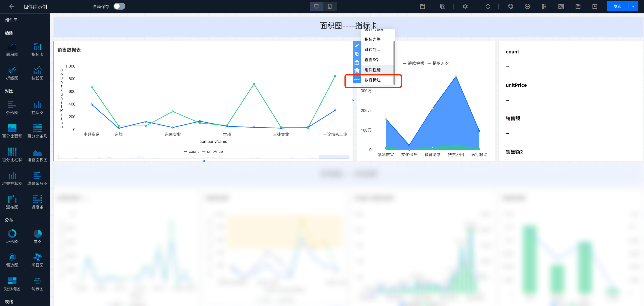Image resolution: width=644 pixels, height=306 pixels.
Task: Click the refresh icon in top toolbar
Action: point(488,6)
